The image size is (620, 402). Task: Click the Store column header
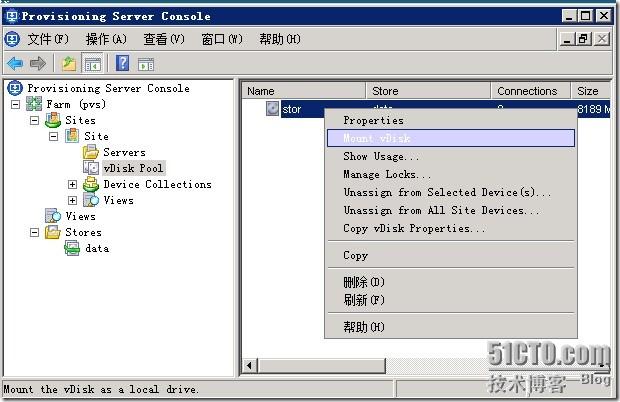(x=428, y=91)
